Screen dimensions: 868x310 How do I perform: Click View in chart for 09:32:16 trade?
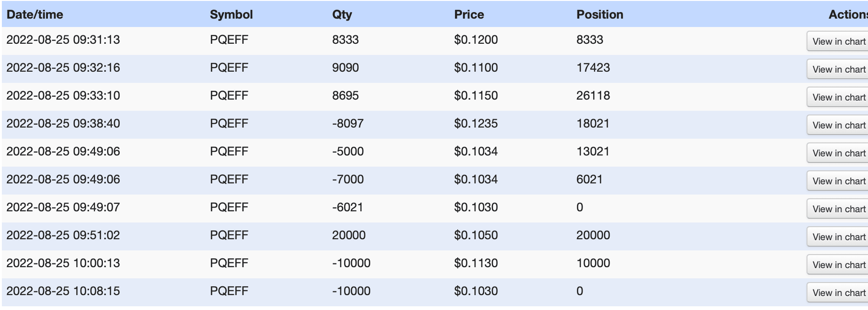(x=838, y=69)
